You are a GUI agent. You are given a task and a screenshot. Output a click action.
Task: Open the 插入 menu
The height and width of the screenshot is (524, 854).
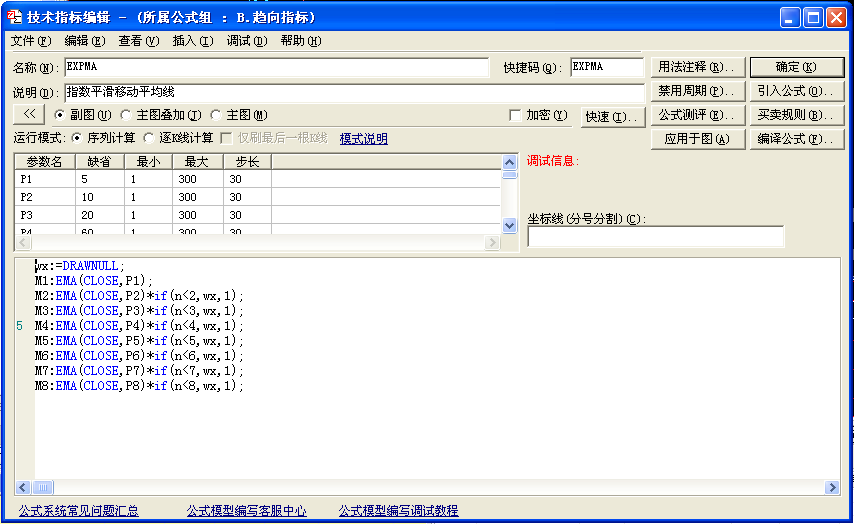pyautogui.click(x=192, y=41)
